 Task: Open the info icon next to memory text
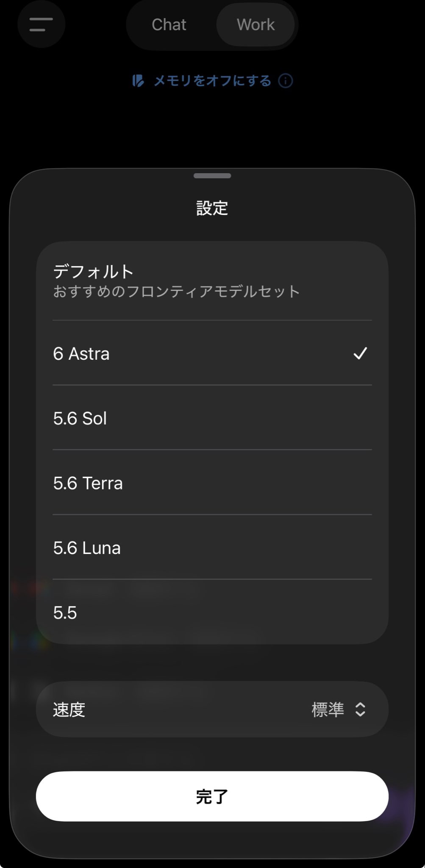click(x=286, y=81)
